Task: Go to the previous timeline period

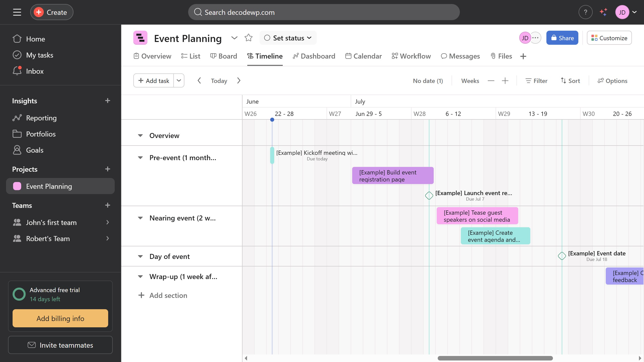Action: (199, 80)
